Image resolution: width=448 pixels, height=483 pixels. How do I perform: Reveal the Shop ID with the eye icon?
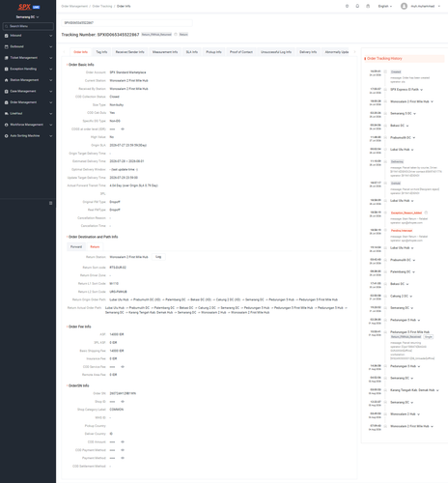[123, 402]
